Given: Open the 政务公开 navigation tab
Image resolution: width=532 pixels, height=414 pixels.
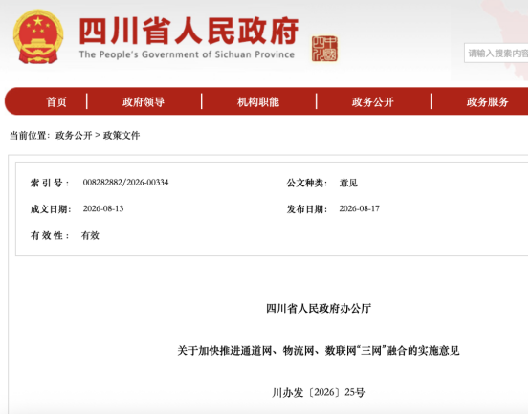Looking at the screenshot, I should point(373,101).
